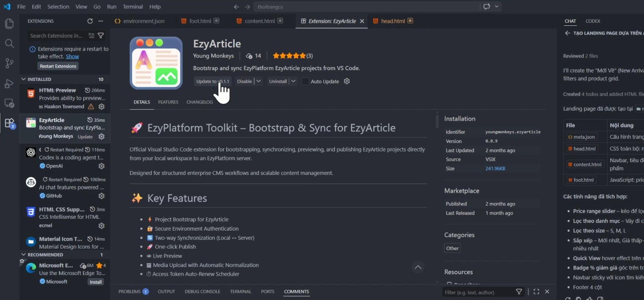
Task: Open the Terminal menu
Action: [133, 7]
